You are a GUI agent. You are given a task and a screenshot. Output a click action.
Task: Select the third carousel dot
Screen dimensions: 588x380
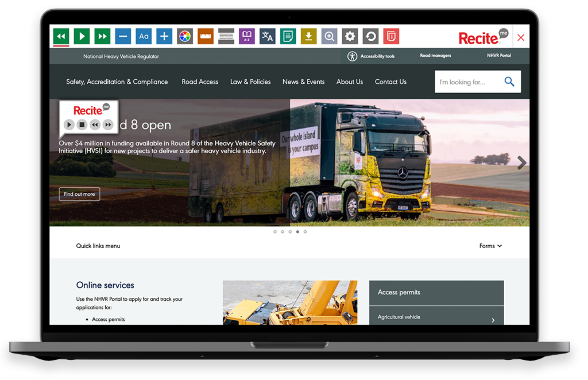[x=290, y=232]
